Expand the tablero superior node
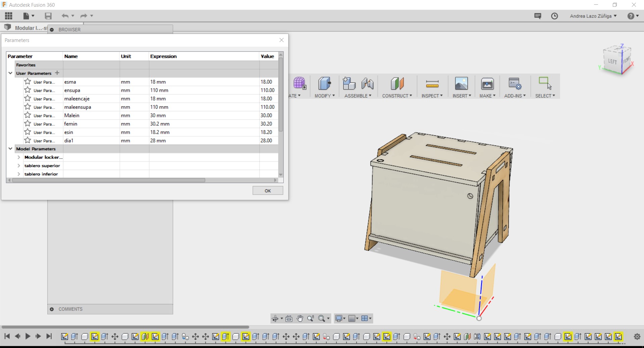This screenshot has height=348, width=644. [x=19, y=166]
